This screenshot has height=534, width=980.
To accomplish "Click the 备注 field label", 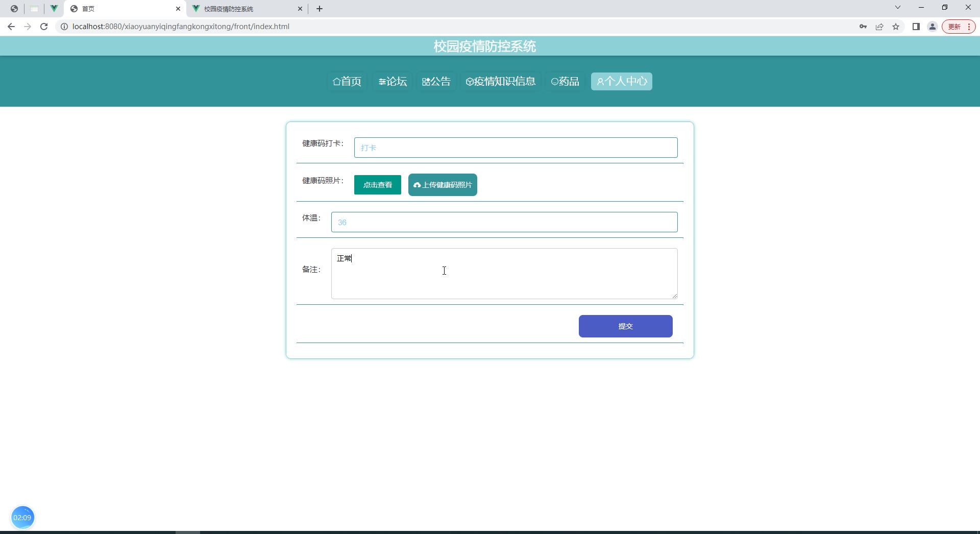I will click(311, 270).
